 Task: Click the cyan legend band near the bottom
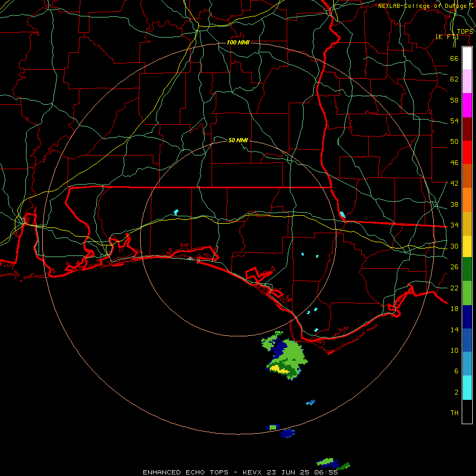pos(467,388)
